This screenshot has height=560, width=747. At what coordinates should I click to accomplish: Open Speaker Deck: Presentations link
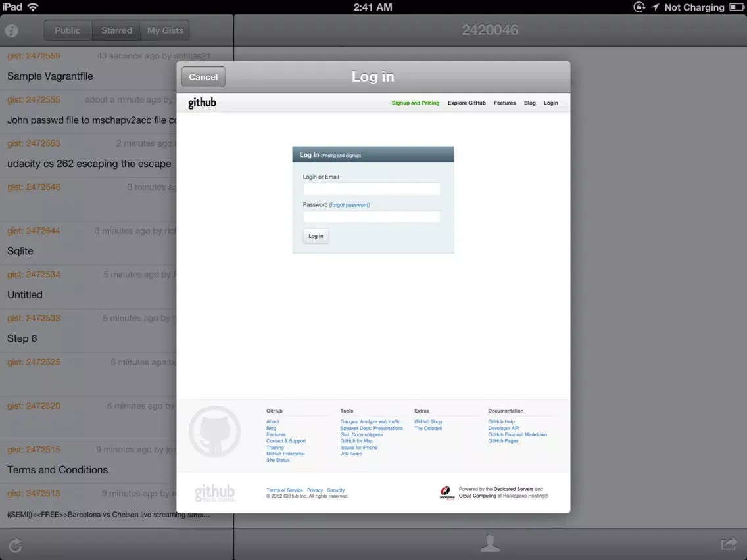click(x=372, y=429)
